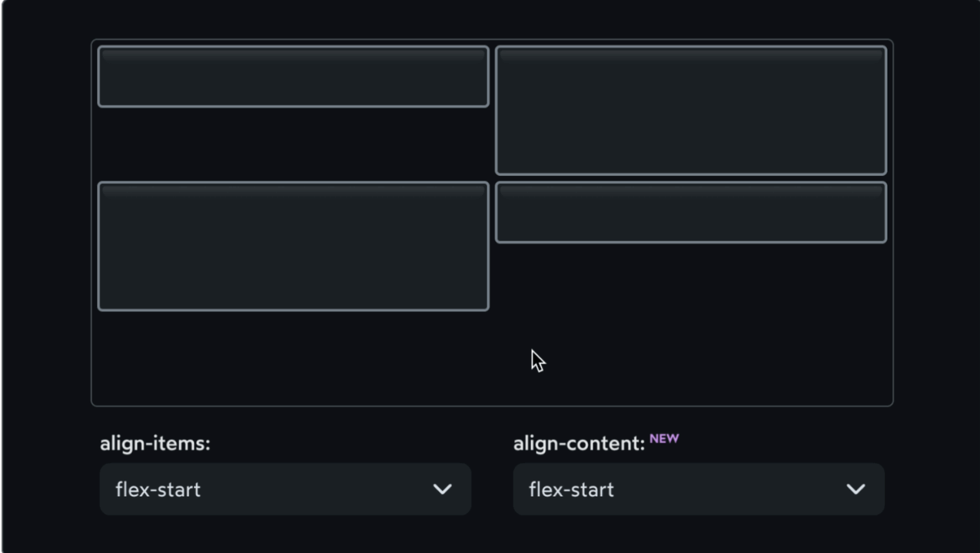Click the chevron arrow in align-items select
The width and height of the screenshot is (980, 553).
point(442,489)
